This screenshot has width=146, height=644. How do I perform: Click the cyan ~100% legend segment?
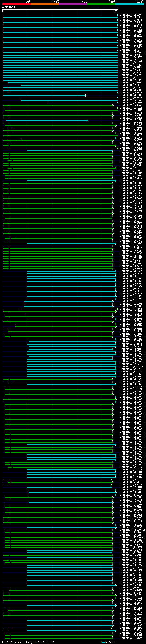pyautogui.click(x=130, y=4)
